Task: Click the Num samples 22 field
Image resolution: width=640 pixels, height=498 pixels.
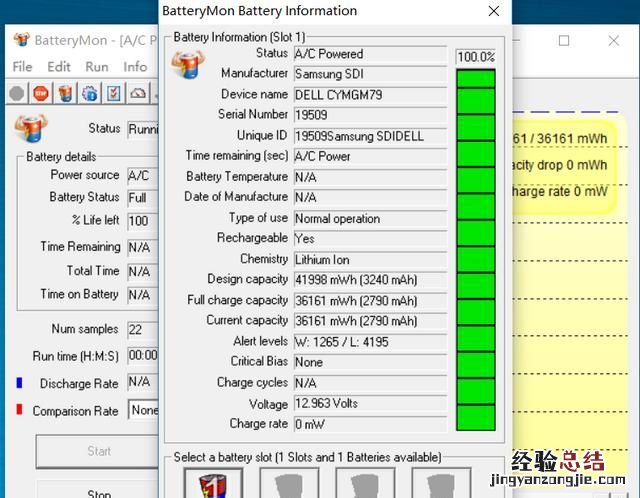Action: (143, 329)
